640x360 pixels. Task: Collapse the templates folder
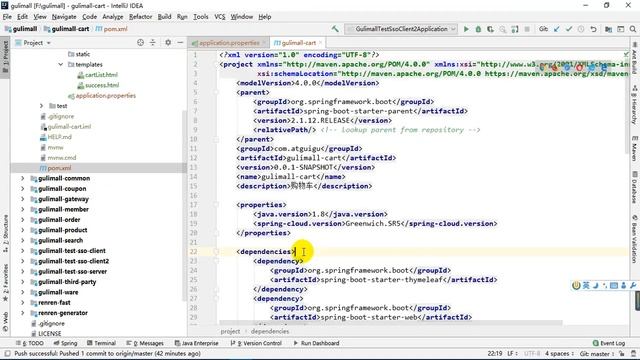pos(60,64)
